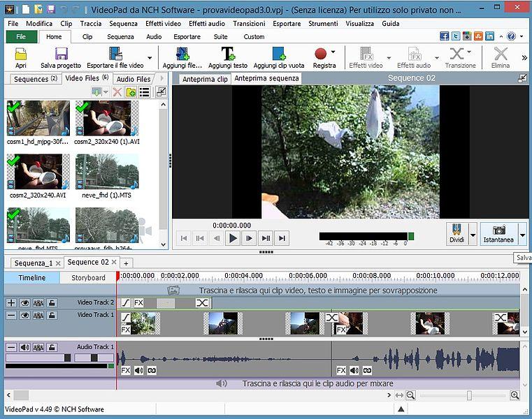The image size is (532, 419).
Task: Click the Istantanea camera snapshot icon
Action: click(x=499, y=230)
